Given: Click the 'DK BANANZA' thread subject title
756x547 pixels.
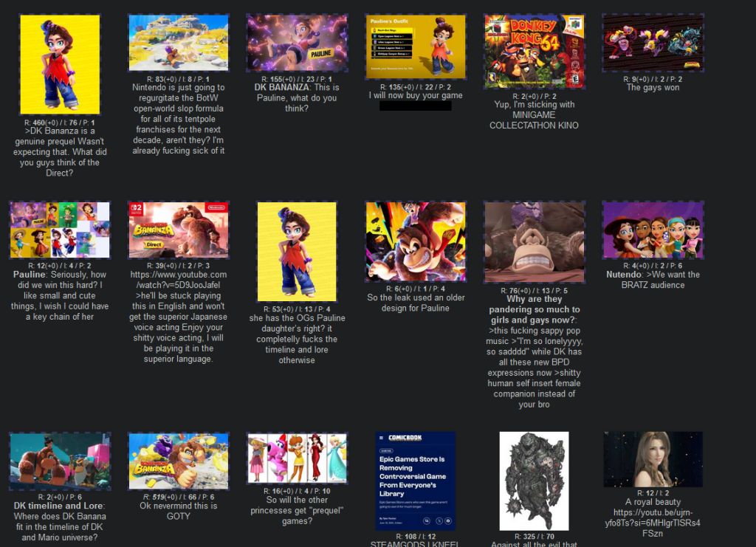Looking at the screenshot, I should pos(281,88).
